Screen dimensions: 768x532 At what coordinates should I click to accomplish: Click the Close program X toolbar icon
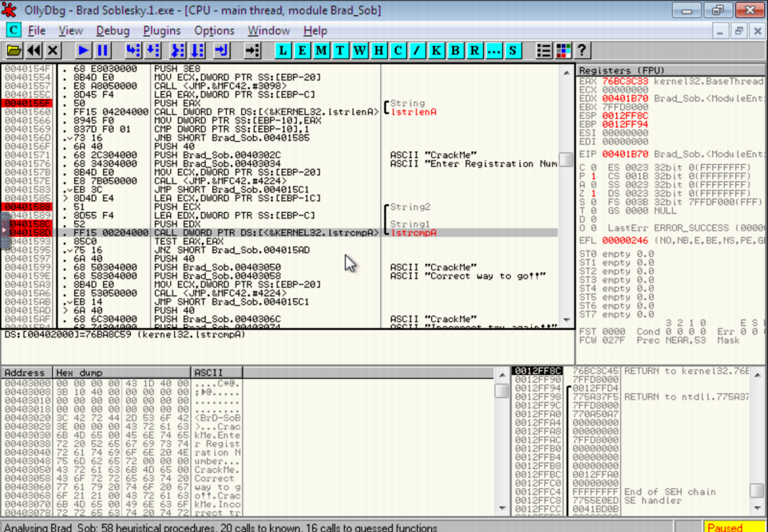point(53,50)
